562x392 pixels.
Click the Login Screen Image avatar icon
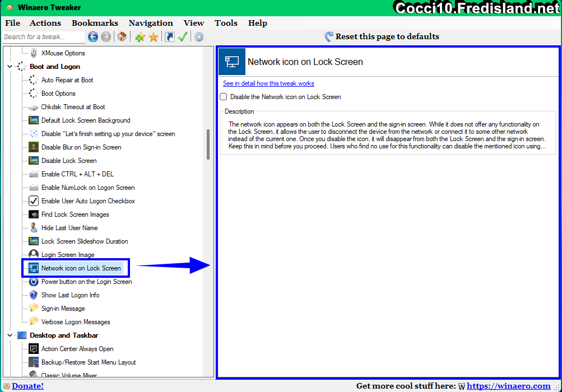(x=33, y=254)
